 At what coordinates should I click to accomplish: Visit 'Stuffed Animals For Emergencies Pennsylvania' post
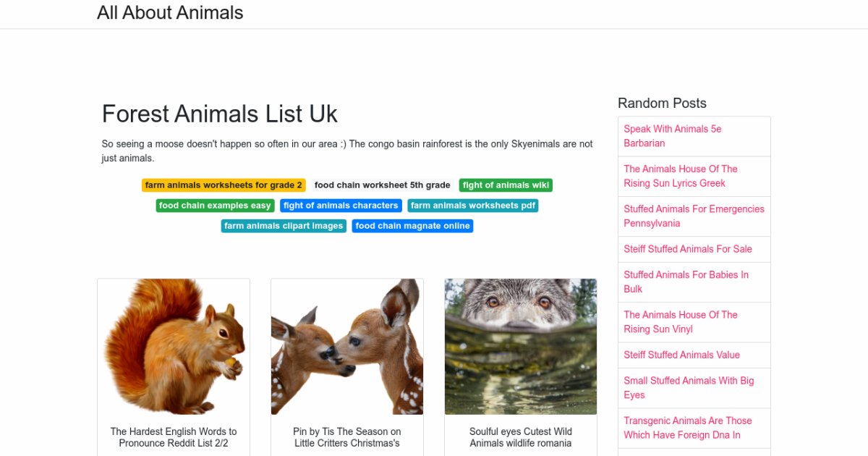point(694,216)
